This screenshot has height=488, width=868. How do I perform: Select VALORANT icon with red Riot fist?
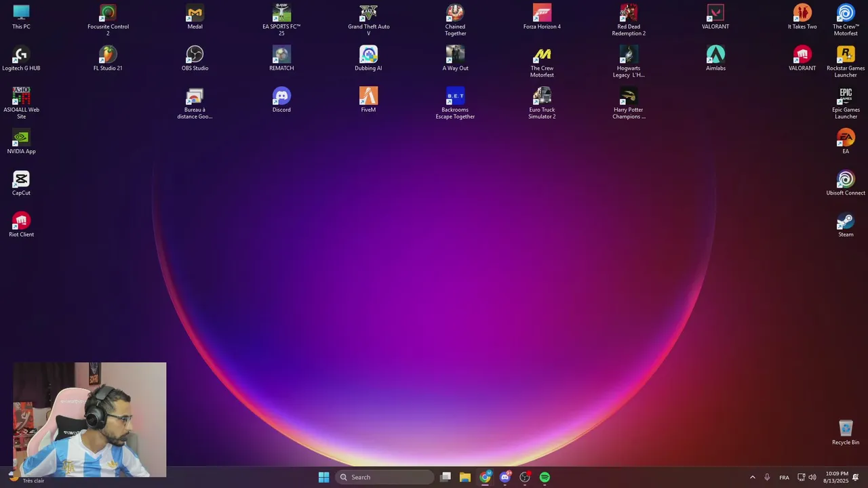pyautogui.click(x=802, y=58)
